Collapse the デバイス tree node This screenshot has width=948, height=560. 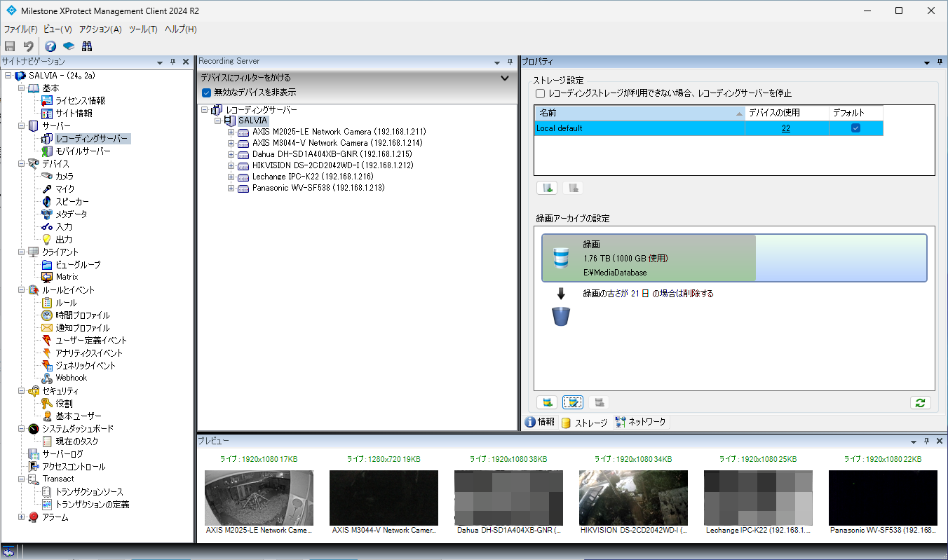pyautogui.click(x=21, y=164)
